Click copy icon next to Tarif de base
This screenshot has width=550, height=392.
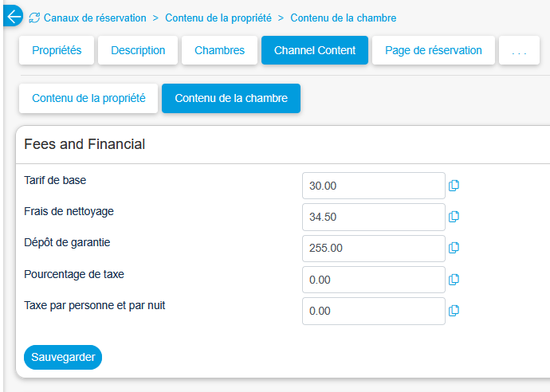[x=454, y=186]
